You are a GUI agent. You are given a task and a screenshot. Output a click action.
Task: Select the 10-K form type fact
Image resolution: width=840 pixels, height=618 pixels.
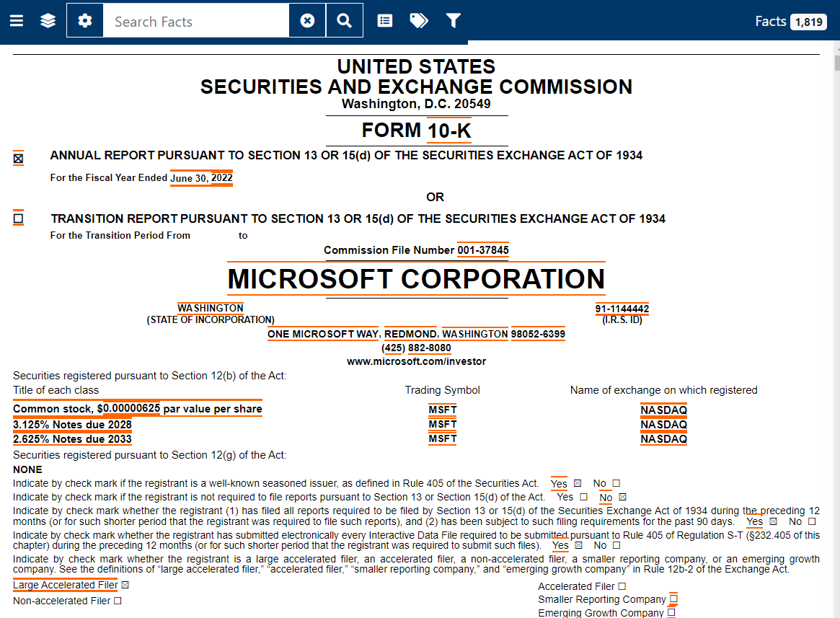click(448, 131)
